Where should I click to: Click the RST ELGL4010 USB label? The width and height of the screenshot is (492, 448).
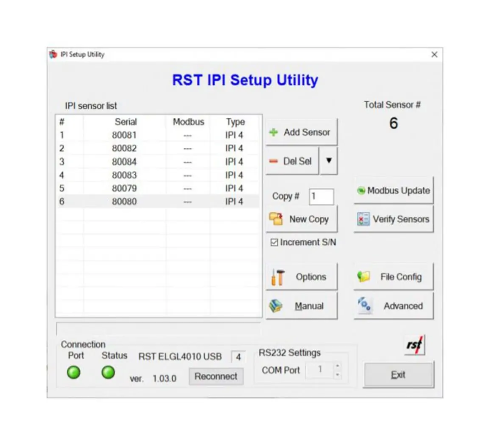(x=180, y=357)
